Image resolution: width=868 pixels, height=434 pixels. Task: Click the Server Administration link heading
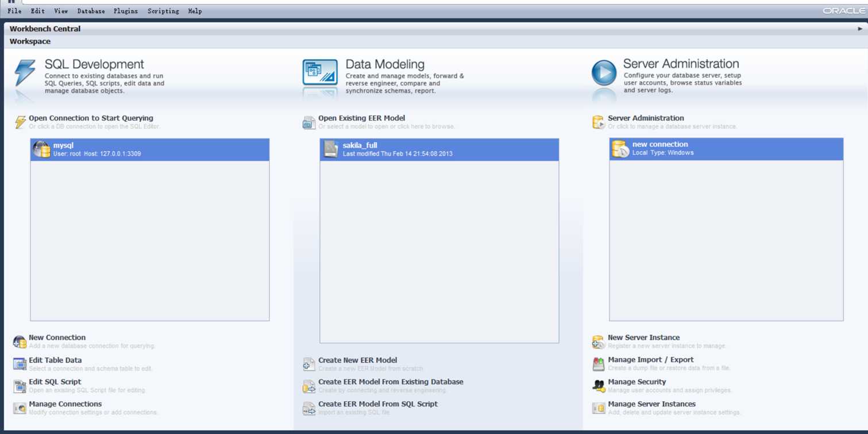(x=646, y=118)
